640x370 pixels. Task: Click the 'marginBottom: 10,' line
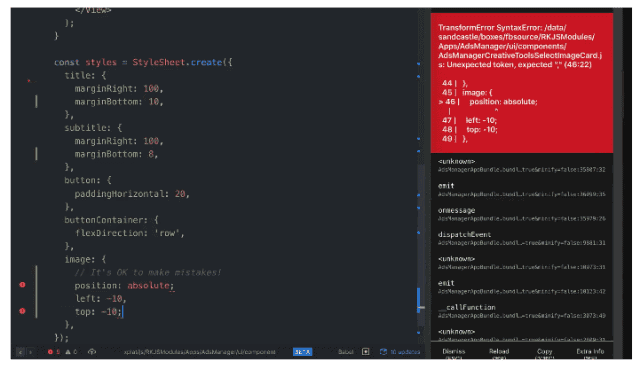pos(119,102)
